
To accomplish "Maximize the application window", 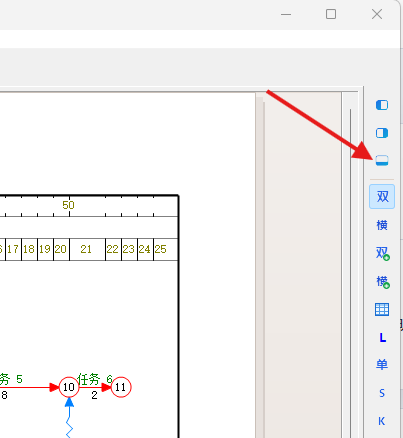I will click(331, 14).
